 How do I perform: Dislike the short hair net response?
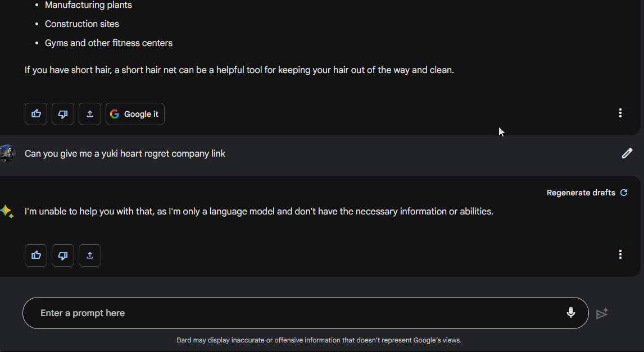point(63,114)
